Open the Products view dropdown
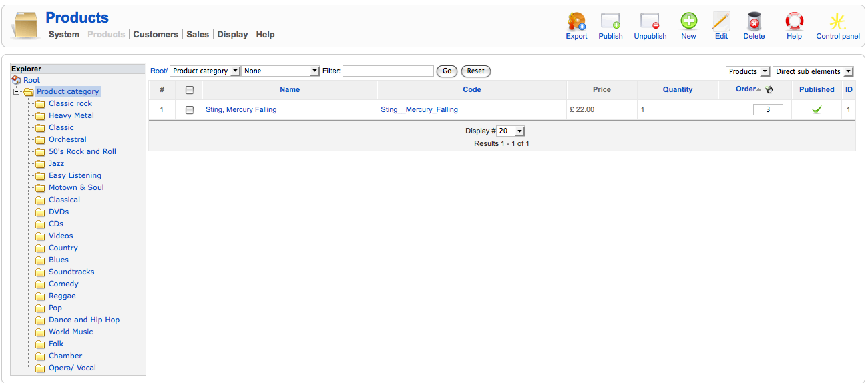 click(x=748, y=71)
